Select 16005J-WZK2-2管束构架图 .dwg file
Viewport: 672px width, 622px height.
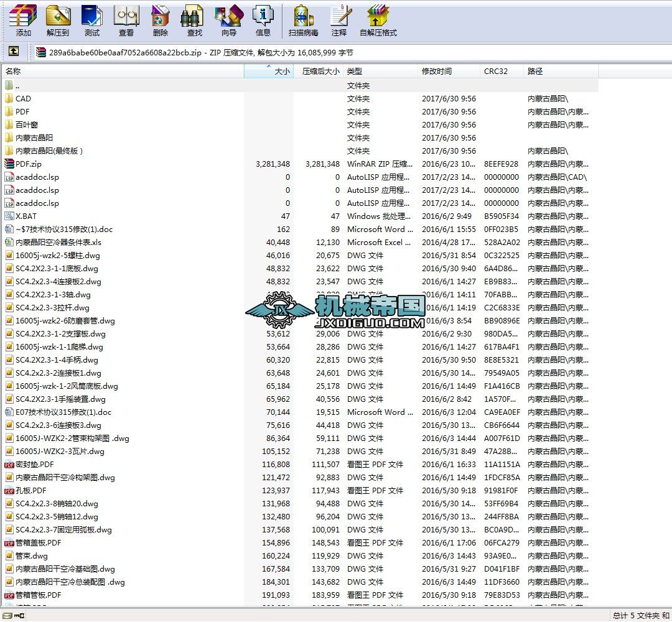pos(300,439)
